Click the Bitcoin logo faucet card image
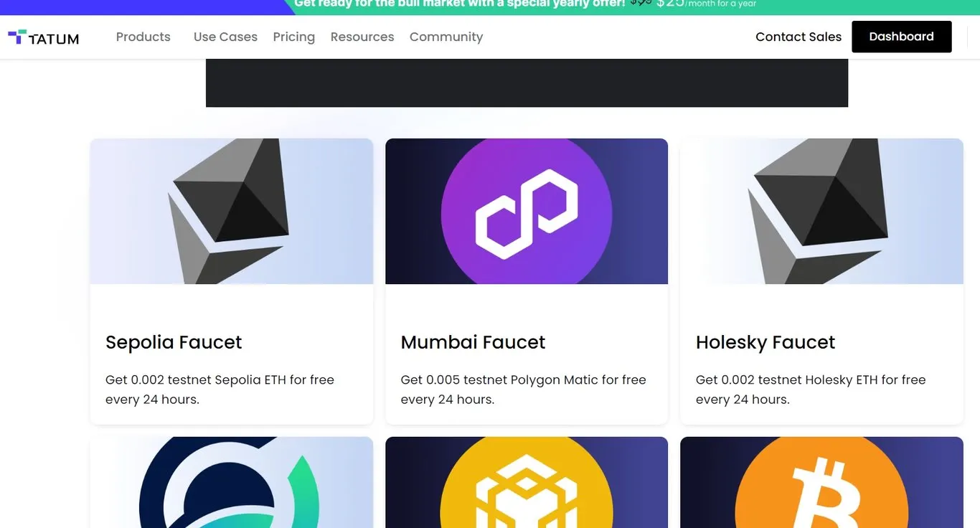Viewport: 980px width, 528px height. (821, 482)
